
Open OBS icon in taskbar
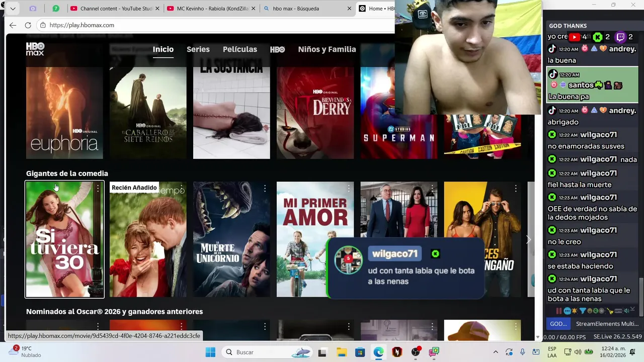pos(416,352)
